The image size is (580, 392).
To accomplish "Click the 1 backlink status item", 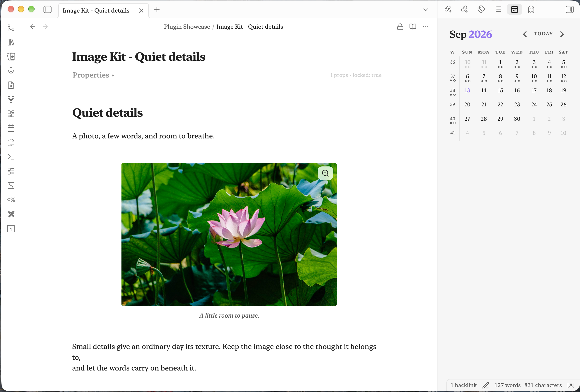I will coord(463,385).
